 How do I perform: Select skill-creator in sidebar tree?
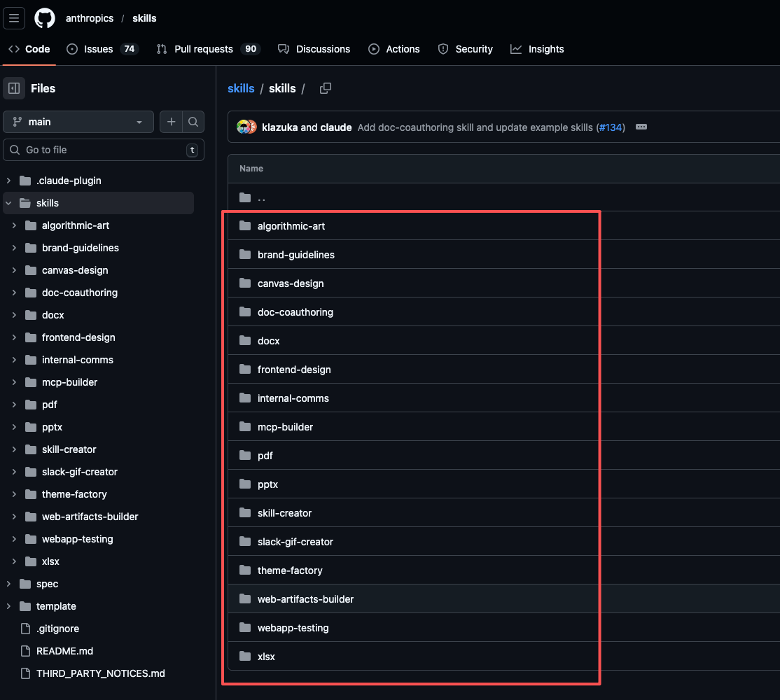pyautogui.click(x=69, y=449)
